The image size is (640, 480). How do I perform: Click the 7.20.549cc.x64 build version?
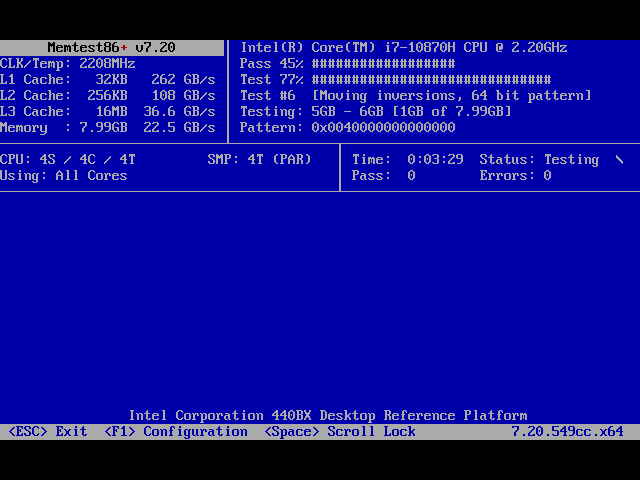point(567,431)
